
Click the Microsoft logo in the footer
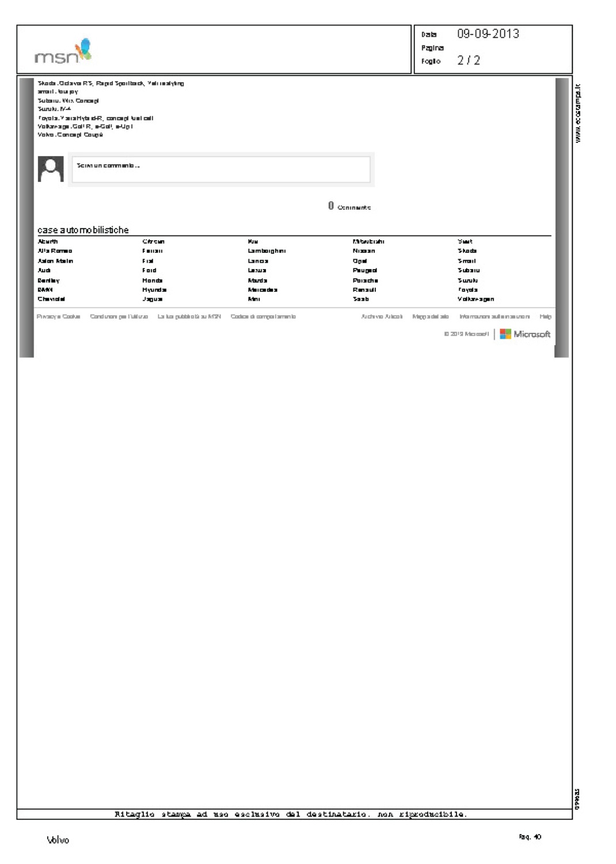525,334
